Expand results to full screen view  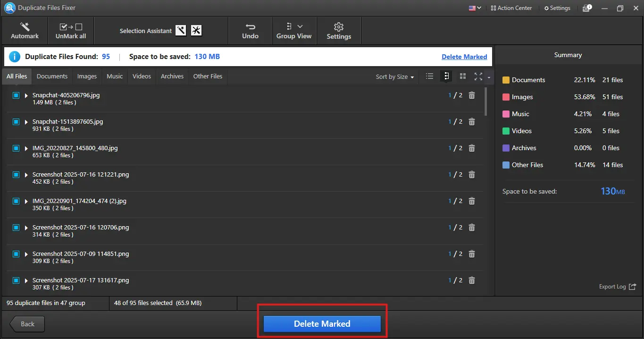point(478,76)
